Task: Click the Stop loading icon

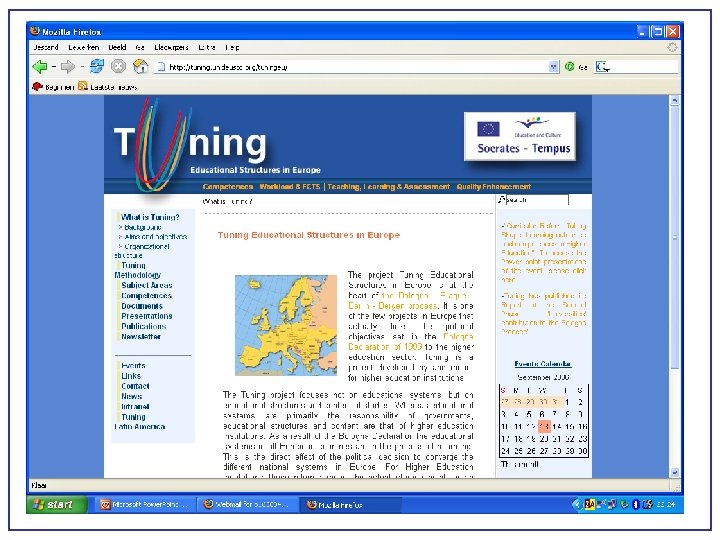Action: [x=118, y=67]
